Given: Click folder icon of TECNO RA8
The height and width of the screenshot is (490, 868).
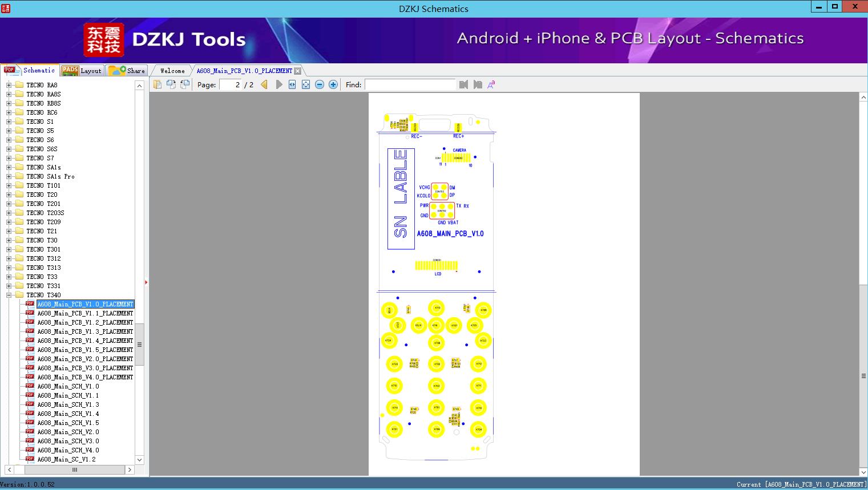Looking at the screenshot, I should click(19, 85).
